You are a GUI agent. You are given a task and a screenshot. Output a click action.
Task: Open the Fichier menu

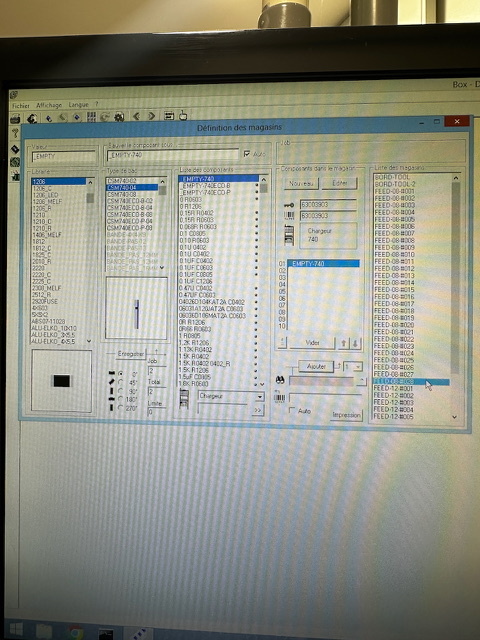21,106
